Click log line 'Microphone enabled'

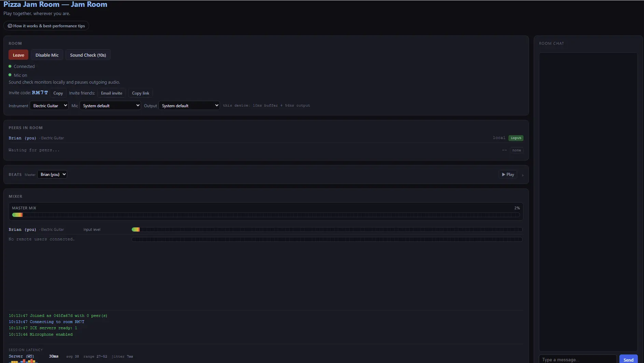41,334
